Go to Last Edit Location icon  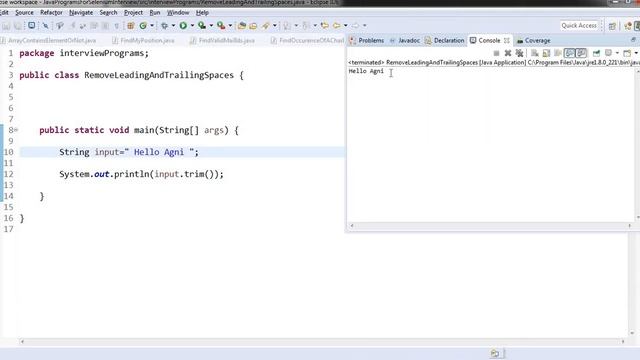click(x=324, y=26)
